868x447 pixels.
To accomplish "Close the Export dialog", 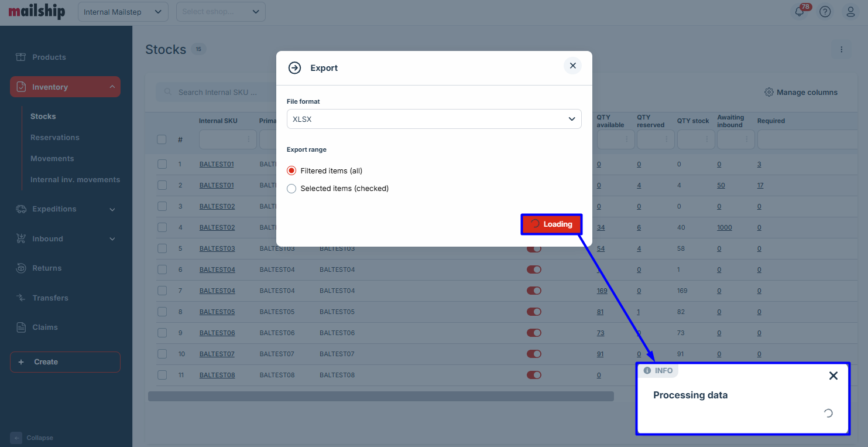I will 572,66.
